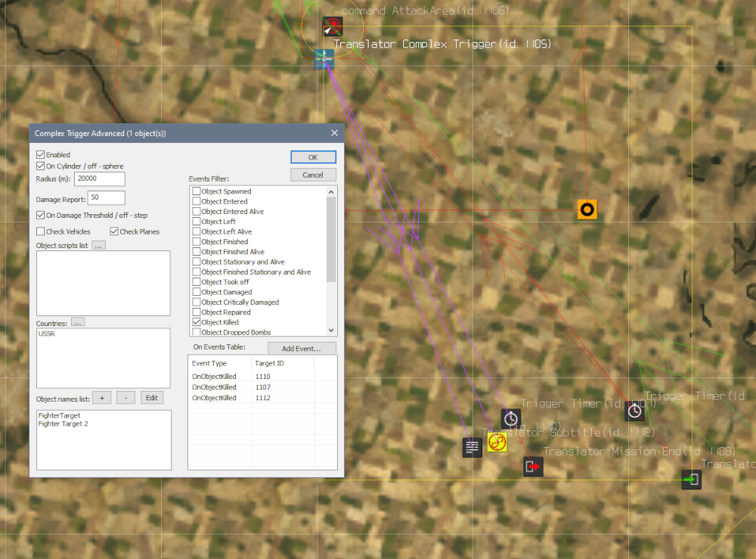Select the AttackArea command icon on map
This screenshot has height=559, width=756.
332,27
